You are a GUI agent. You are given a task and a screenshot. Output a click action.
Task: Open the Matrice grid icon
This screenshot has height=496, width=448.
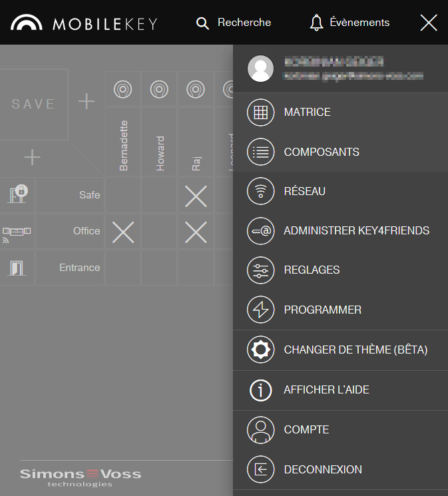[x=260, y=113]
